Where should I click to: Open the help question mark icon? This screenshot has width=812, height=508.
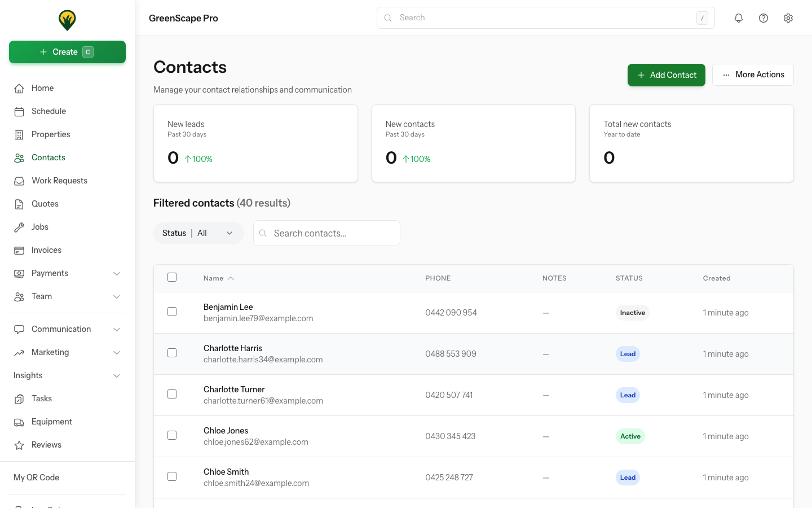764,17
